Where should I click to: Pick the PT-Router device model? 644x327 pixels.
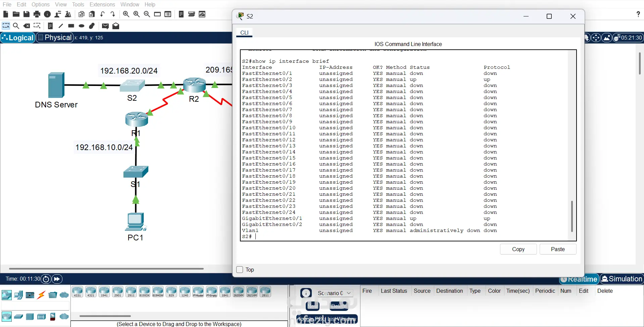(x=198, y=292)
